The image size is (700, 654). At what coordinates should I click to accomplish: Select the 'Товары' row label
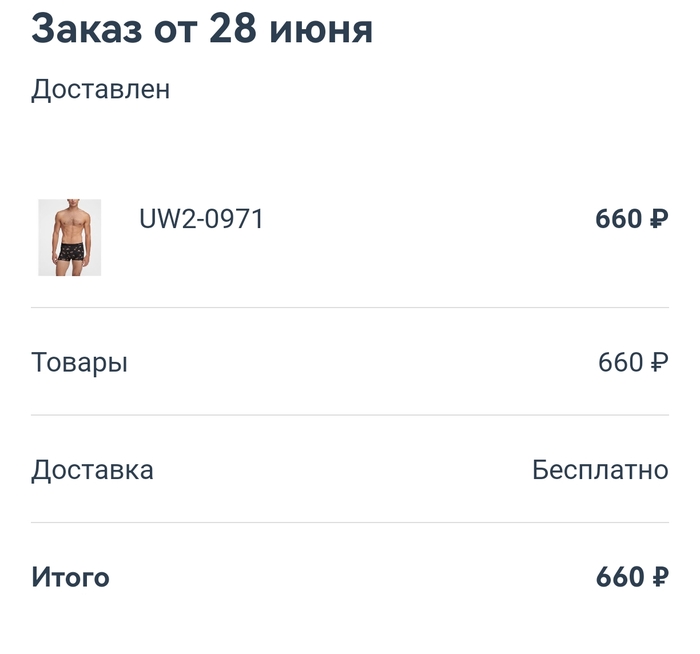click(x=79, y=362)
